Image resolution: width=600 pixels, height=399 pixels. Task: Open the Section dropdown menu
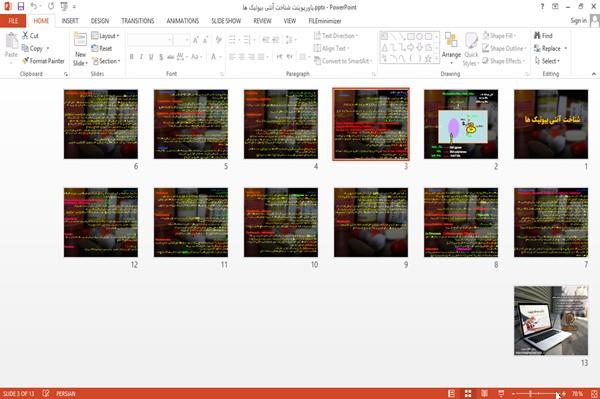(106, 61)
